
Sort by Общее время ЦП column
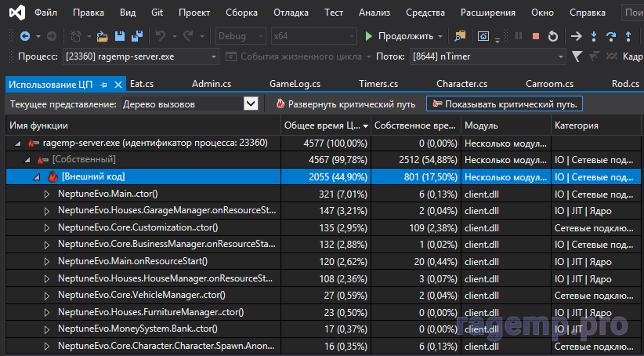[326, 125]
